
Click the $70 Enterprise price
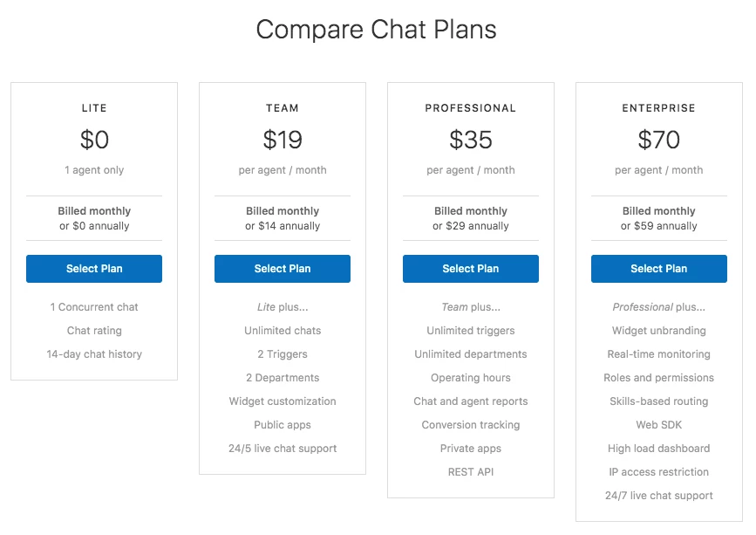[x=658, y=140]
